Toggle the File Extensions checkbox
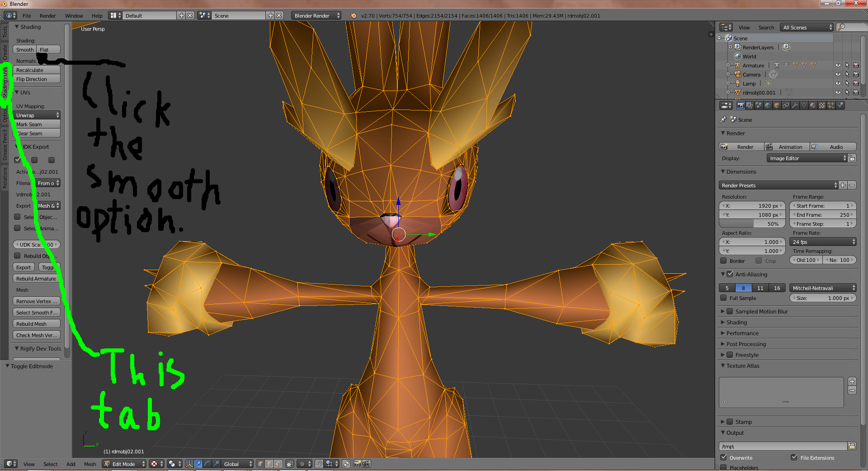Screen dimensions: 868x471 794,457
